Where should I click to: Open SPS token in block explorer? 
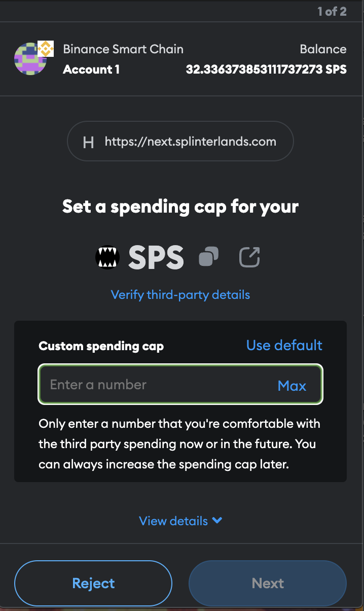pyautogui.click(x=249, y=257)
